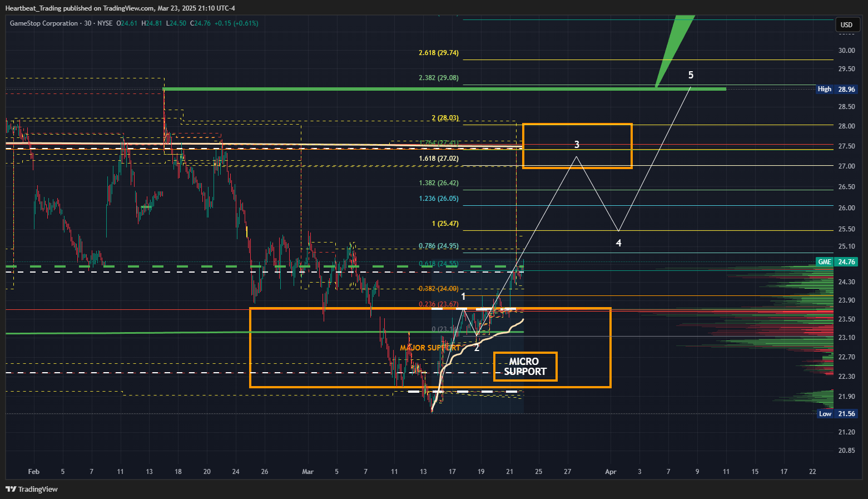Click the wave 3 label in orange box
The height and width of the screenshot is (499, 868).
577,145
